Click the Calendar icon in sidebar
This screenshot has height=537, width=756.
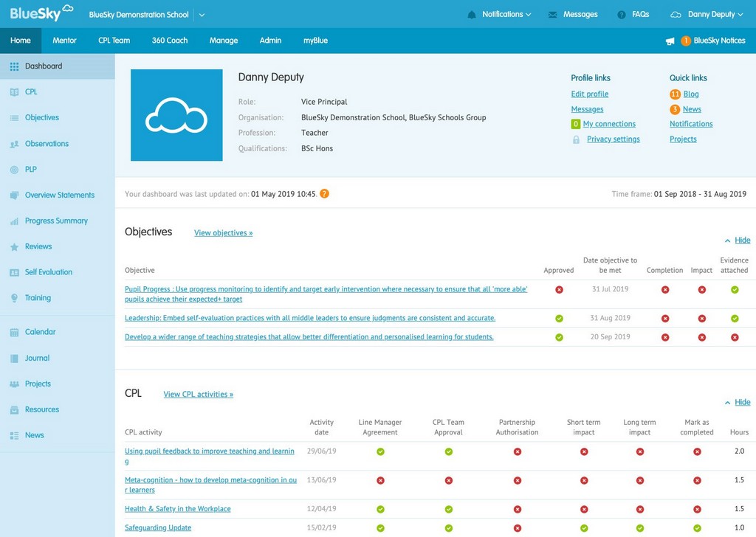click(15, 333)
